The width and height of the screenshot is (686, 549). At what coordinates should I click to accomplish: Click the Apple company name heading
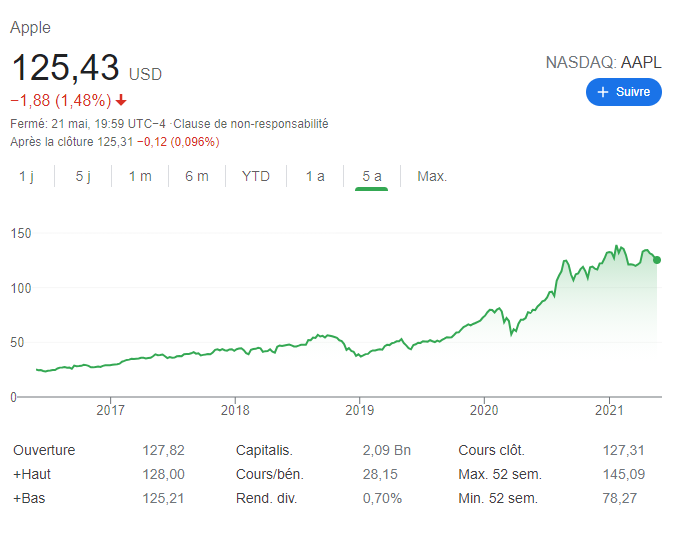(x=30, y=28)
